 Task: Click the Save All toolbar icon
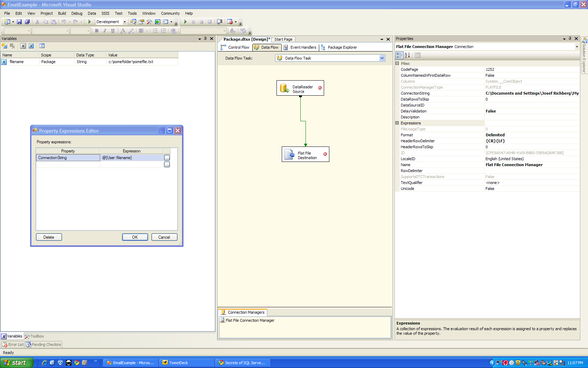pyautogui.click(x=27, y=22)
